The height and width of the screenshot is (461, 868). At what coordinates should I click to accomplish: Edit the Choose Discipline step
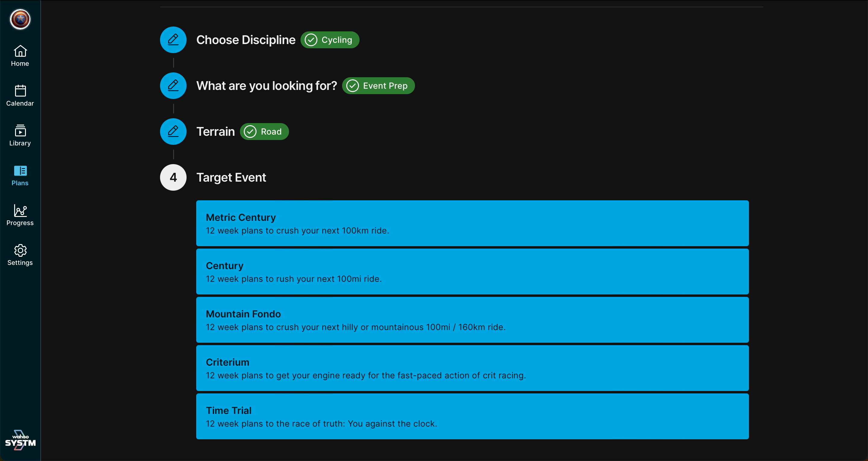point(173,40)
